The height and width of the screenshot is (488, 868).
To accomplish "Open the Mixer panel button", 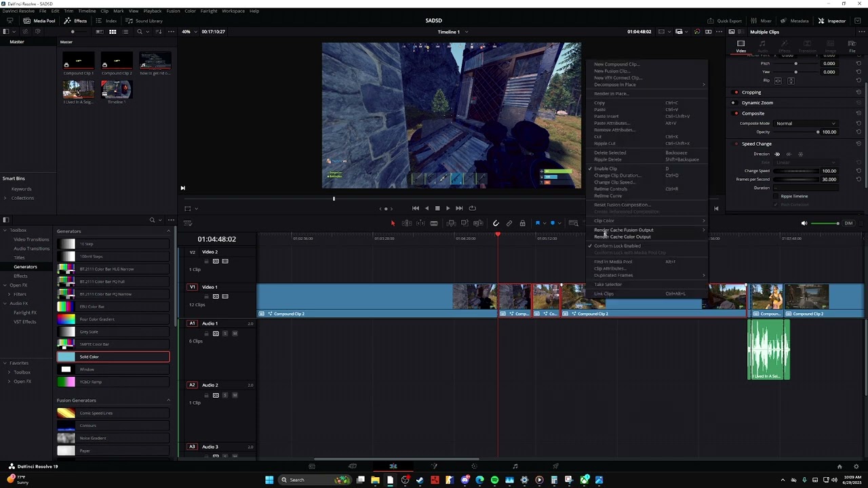I will click(x=762, y=21).
